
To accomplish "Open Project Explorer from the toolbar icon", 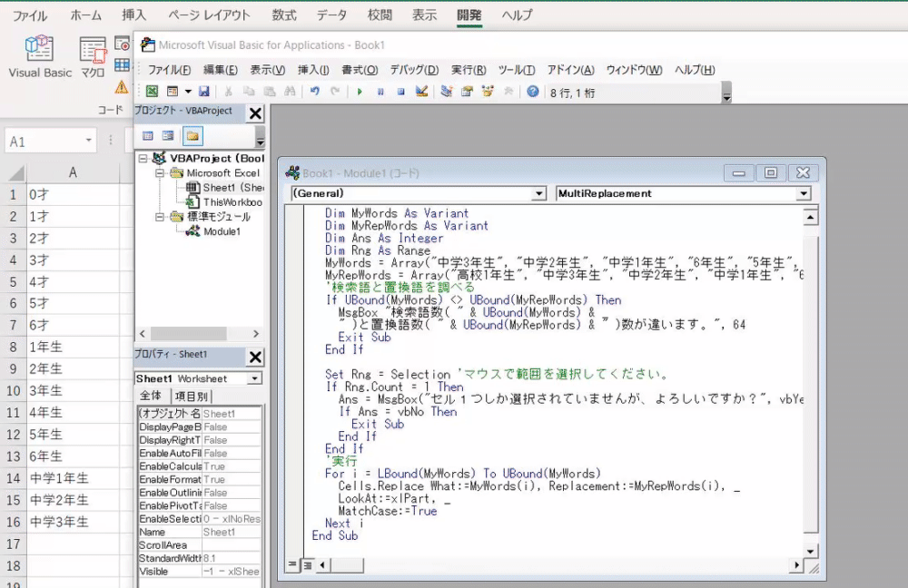I will click(446, 92).
